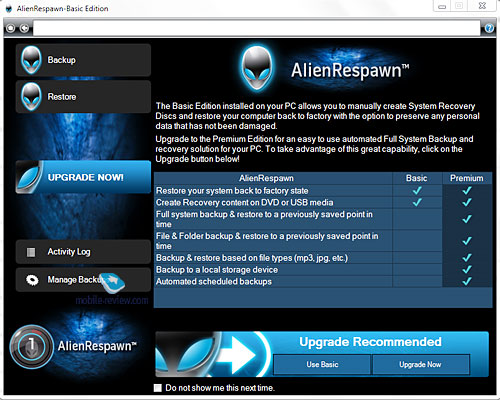The width and height of the screenshot is (500, 400).
Task: Click Basic checkmark for Create Recovery content
Action: tap(417, 202)
